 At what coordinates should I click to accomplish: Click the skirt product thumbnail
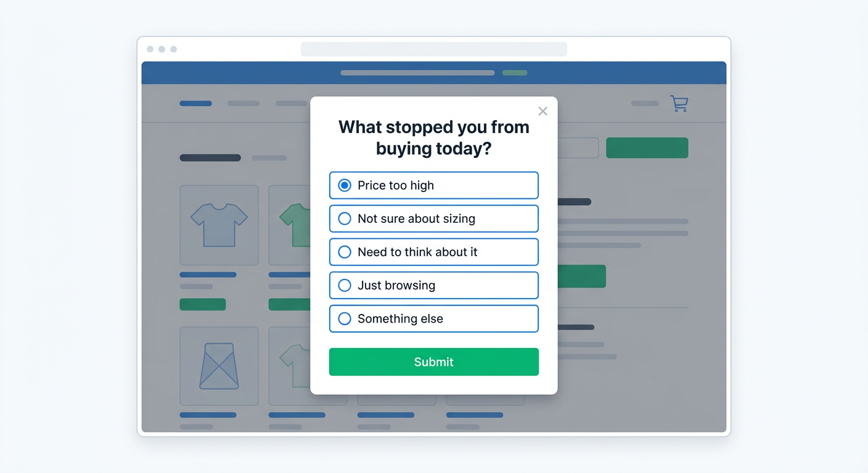coord(219,366)
